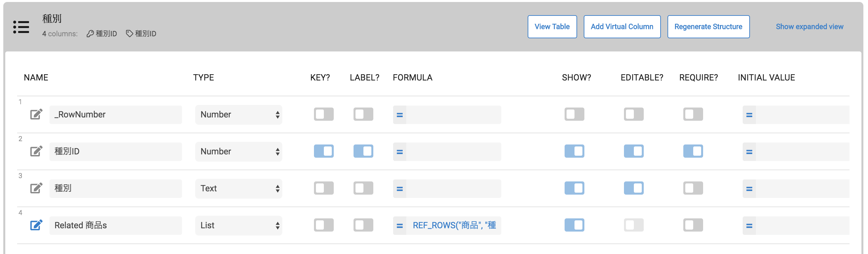Open the Text type dropdown for 種別
The width and height of the screenshot is (868, 254).
point(238,188)
